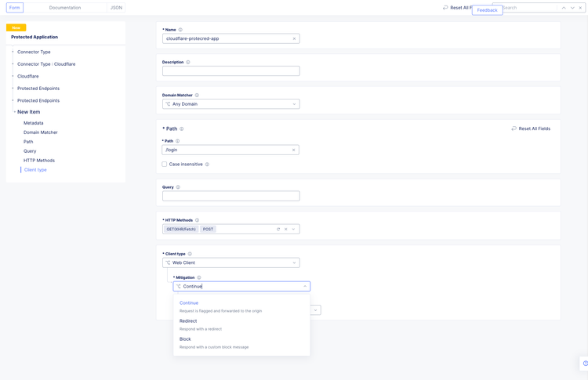Click the refresh icon in HTTP Methods
The image size is (588, 380).
click(x=278, y=230)
